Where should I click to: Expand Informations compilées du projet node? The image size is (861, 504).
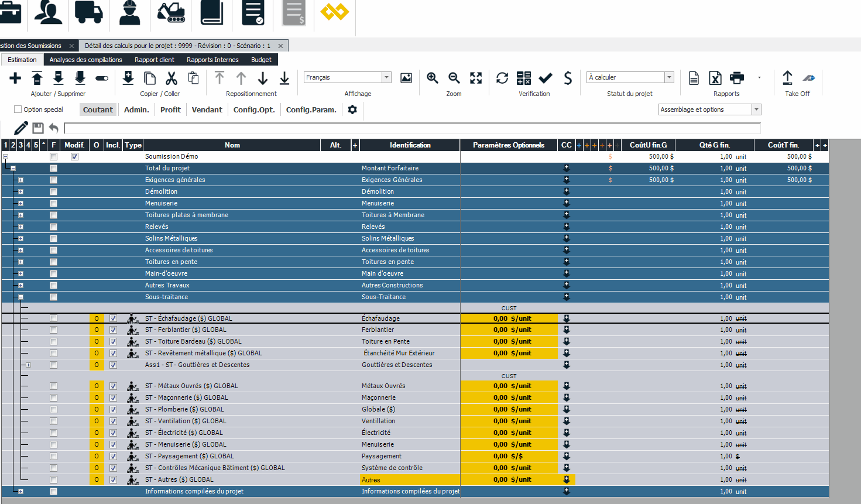[x=20, y=492]
